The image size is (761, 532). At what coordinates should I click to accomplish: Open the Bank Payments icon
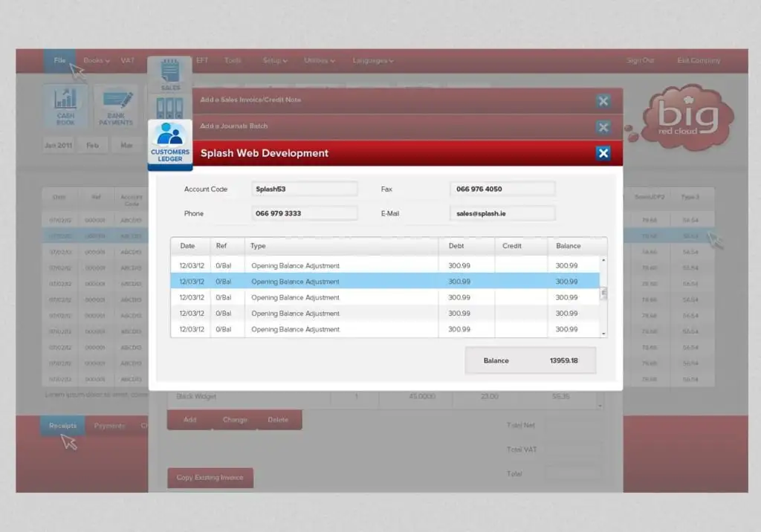116,106
